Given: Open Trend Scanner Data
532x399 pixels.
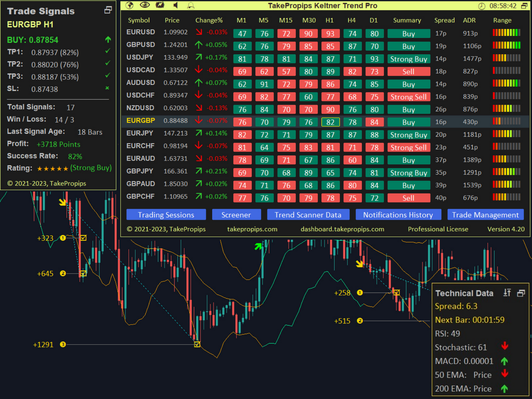Looking at the screenshot, I should 308,215.
